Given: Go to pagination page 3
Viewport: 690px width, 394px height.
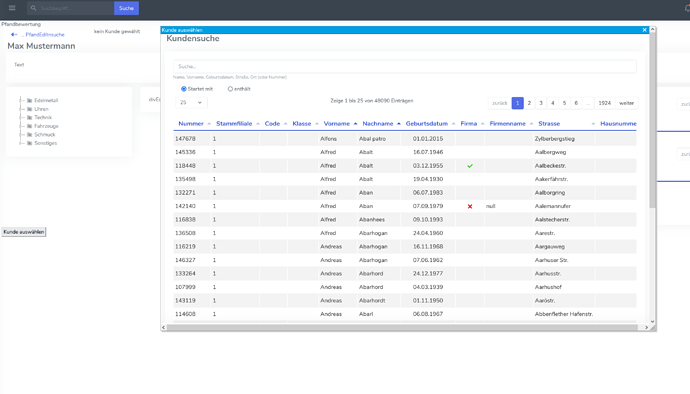Looking at the screenshot, I should coord(541,103).
